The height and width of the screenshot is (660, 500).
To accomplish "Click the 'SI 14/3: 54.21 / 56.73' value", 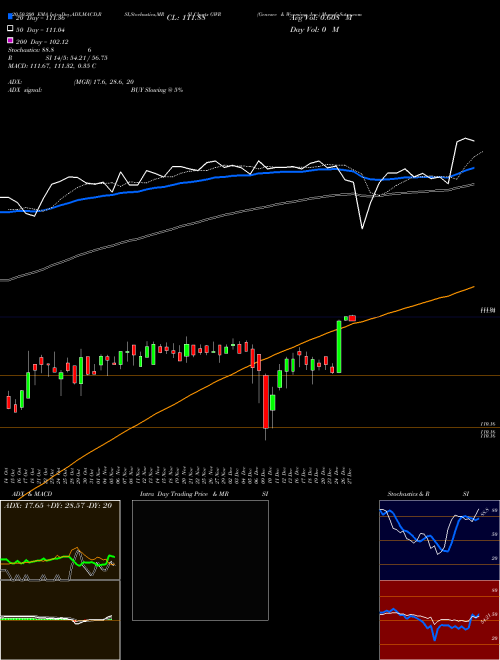I will [76, 58].
